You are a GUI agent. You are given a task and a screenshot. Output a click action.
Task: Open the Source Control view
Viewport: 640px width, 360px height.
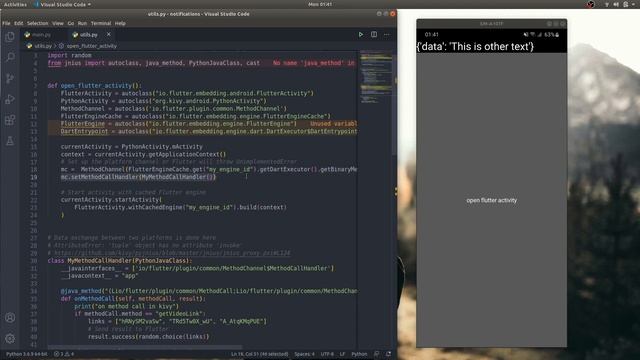click(x=10, y=78)
